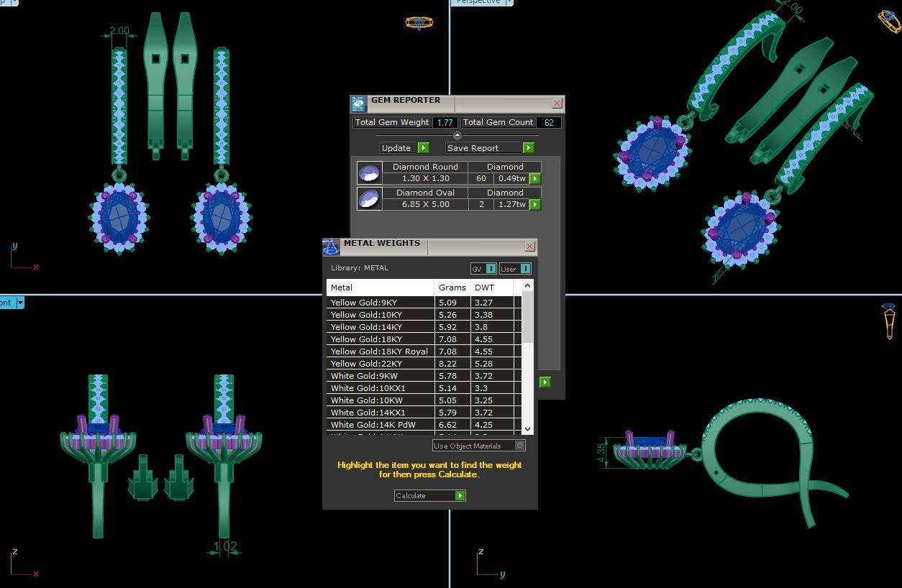Click the side-view ring icon in bottom-right viewport

pos(889,321)
